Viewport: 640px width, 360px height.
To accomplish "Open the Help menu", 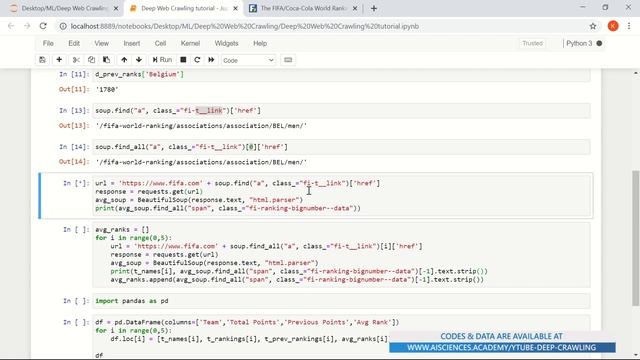I will click(x=260, y=43).
